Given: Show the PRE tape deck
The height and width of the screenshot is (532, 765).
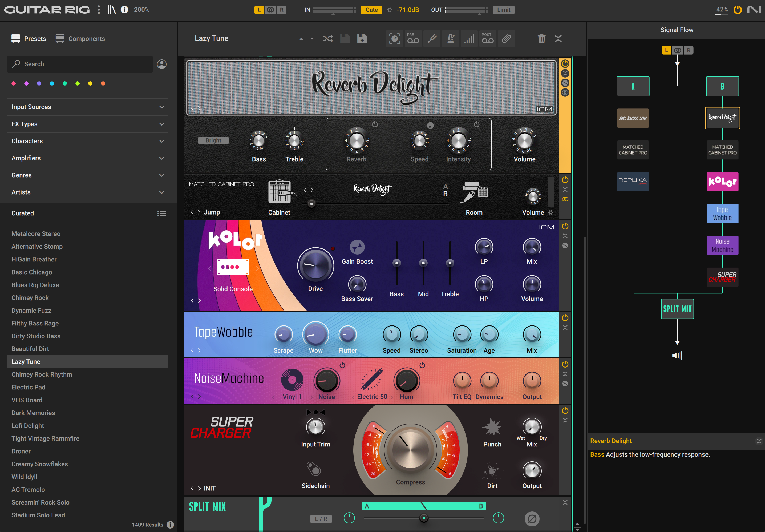Looking at the screenshot, I should pos(413,39).
